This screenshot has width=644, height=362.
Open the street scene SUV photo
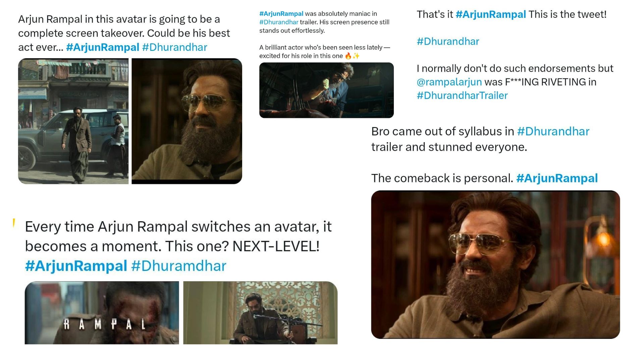pyautogui.click(x=73, y=121)
